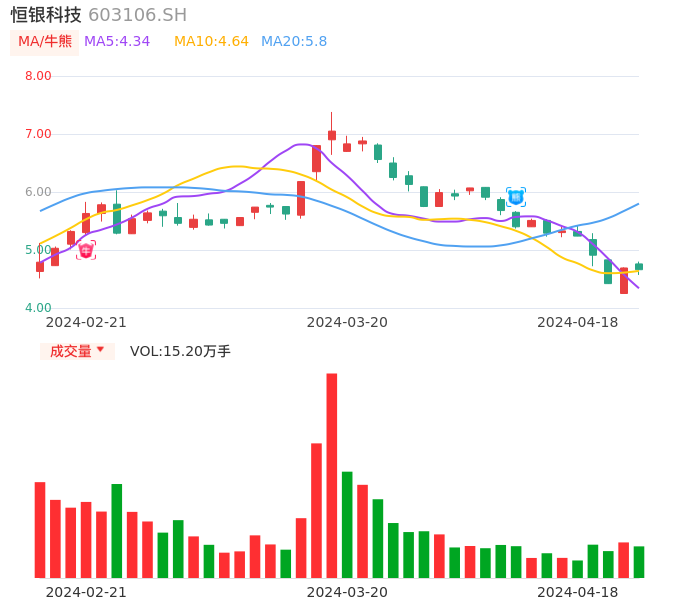Click the last green volume bar on the right
This screenshot has height=606, width=686.
pyautogui.click(x=639, y=562)
